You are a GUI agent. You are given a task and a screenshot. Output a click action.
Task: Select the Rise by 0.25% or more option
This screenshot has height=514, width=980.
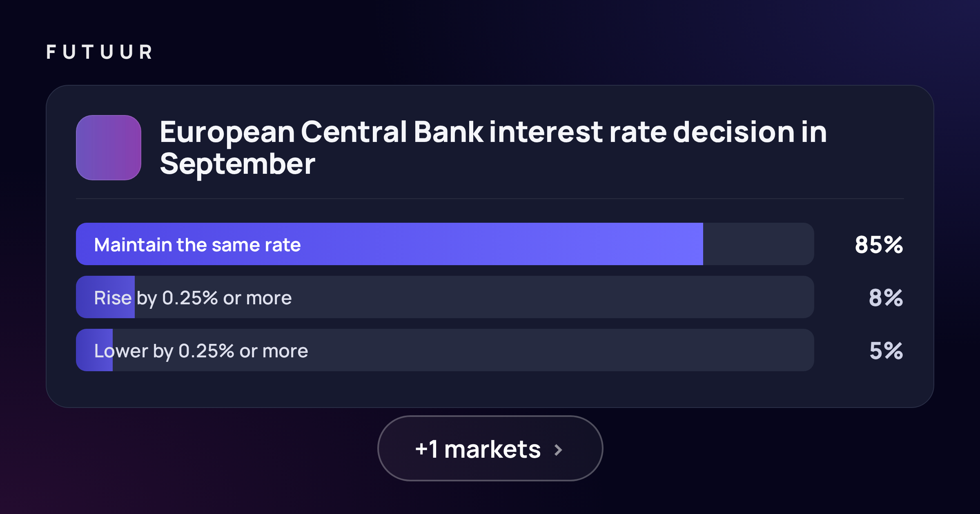point(445,297)
